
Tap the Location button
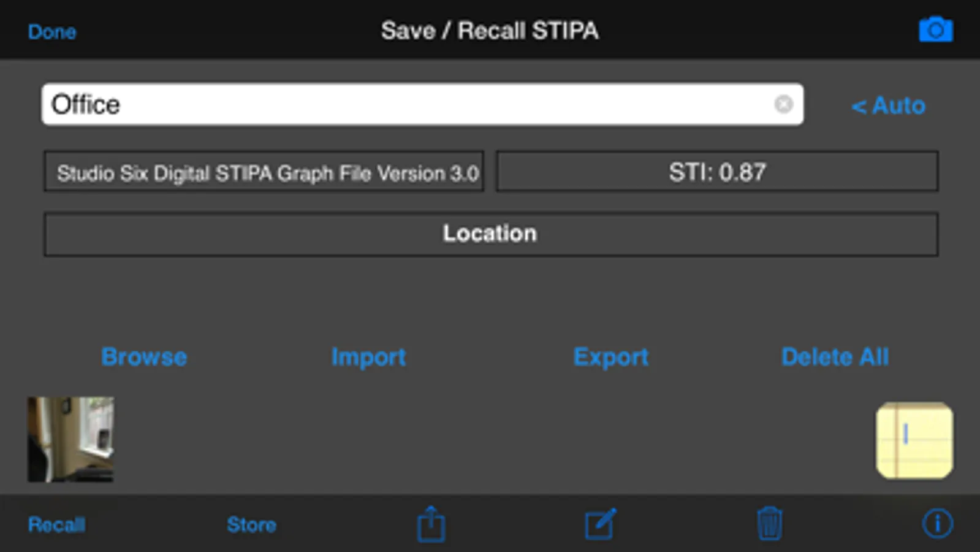(x=490, y=234)
